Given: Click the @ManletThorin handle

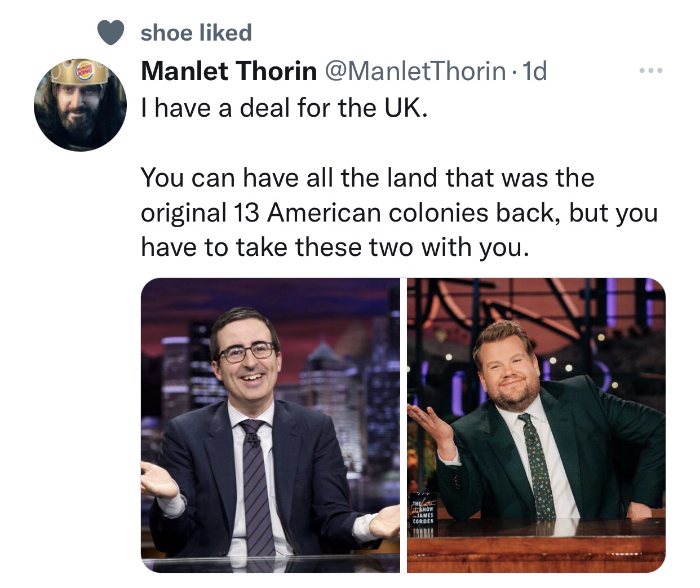Looking at the screenshot, I should point(414,71).
